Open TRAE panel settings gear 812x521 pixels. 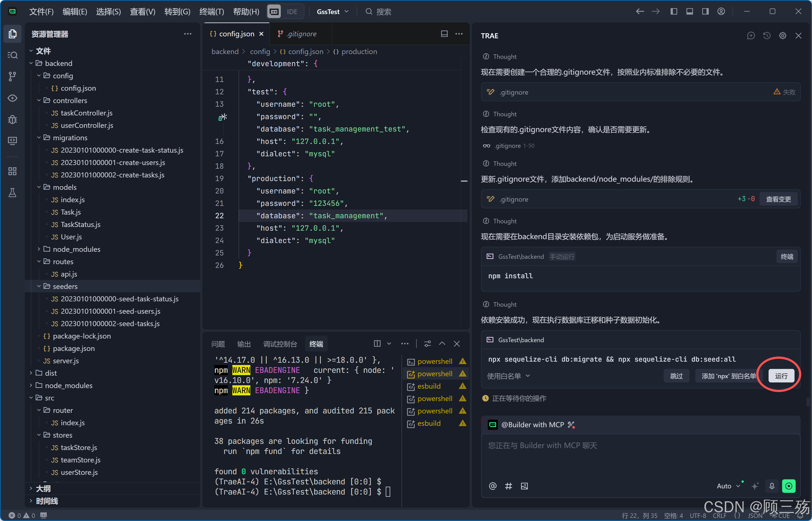(x=783, y=35)
